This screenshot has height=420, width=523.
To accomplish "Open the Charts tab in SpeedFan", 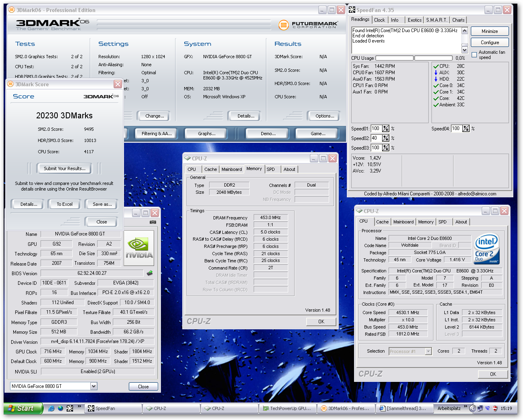I will [x=458, y=20].
